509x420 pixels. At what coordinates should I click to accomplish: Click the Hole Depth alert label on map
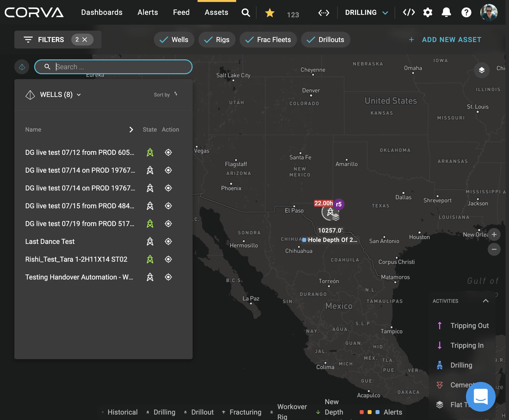tap(330, 240)
